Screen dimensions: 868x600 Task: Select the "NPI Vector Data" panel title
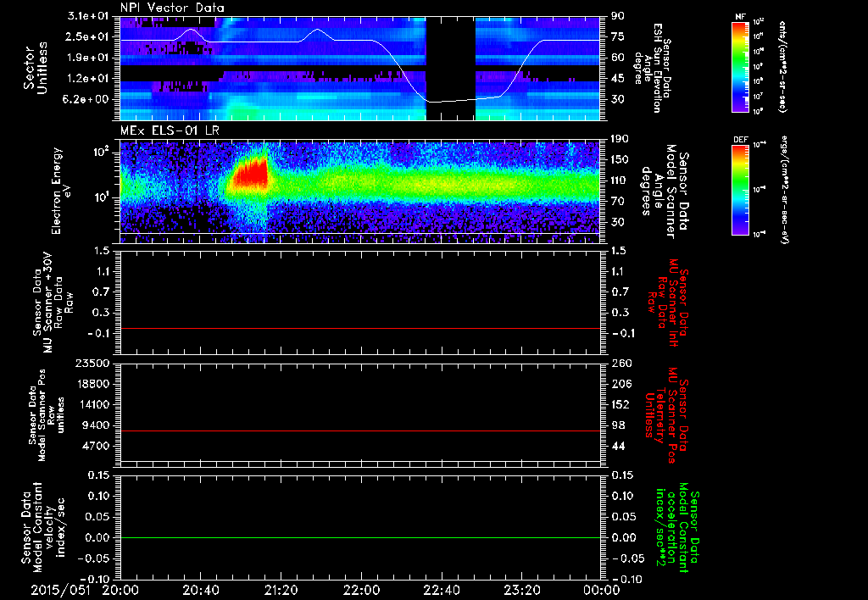click(172, 8)
